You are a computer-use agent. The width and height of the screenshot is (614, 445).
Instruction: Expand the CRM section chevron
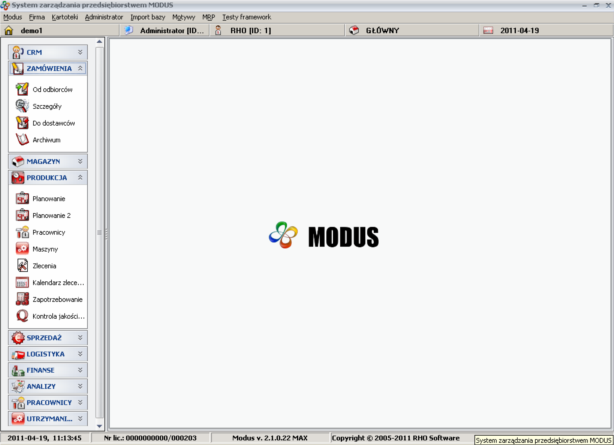click(x=80, y=52)
